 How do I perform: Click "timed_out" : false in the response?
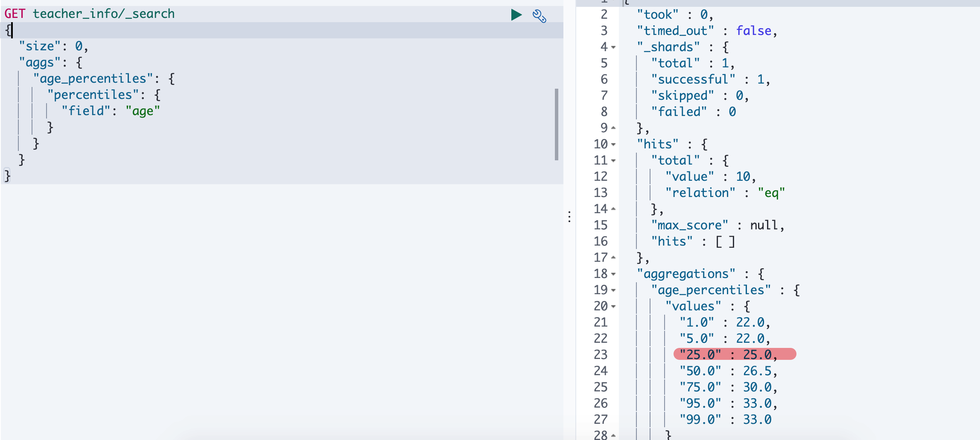click(x=707, y=31)
